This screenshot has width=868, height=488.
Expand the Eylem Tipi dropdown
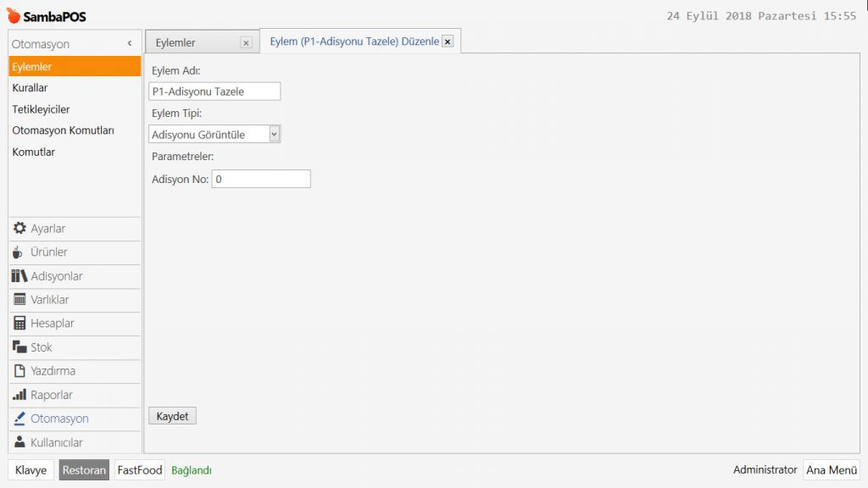pos(274,134)
